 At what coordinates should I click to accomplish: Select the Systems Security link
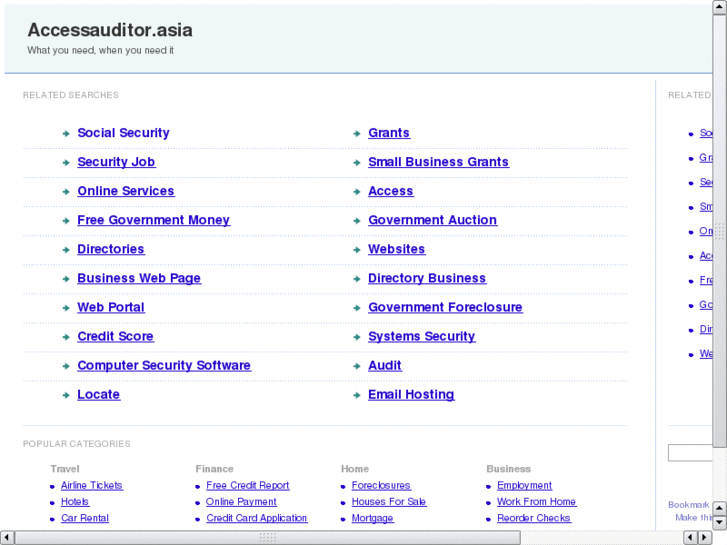[x=421, y=336]
